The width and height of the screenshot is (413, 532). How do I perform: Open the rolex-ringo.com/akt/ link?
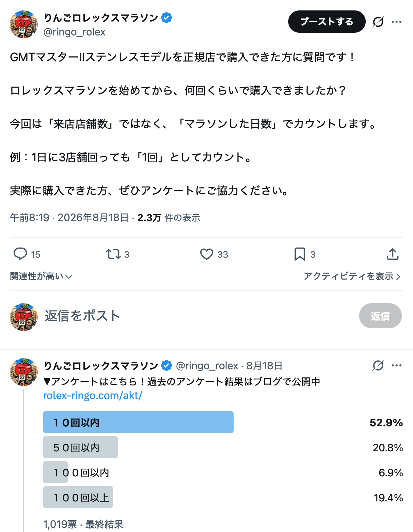pos(93,396)
